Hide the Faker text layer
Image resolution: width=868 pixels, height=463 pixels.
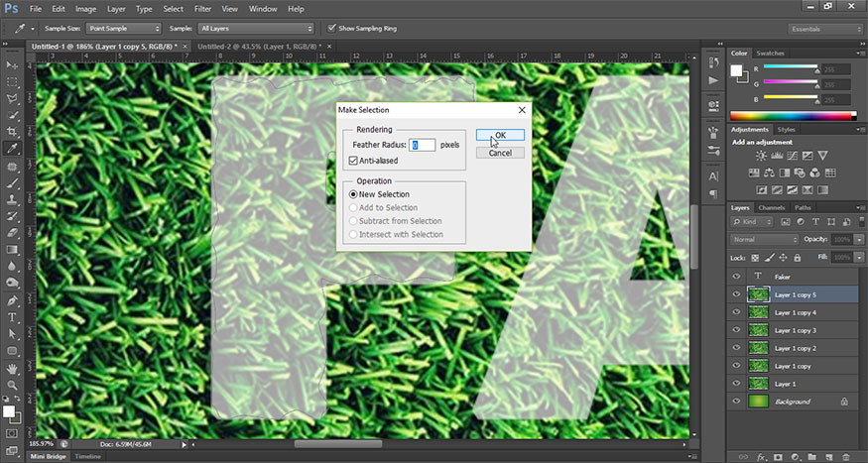point(736,277)
